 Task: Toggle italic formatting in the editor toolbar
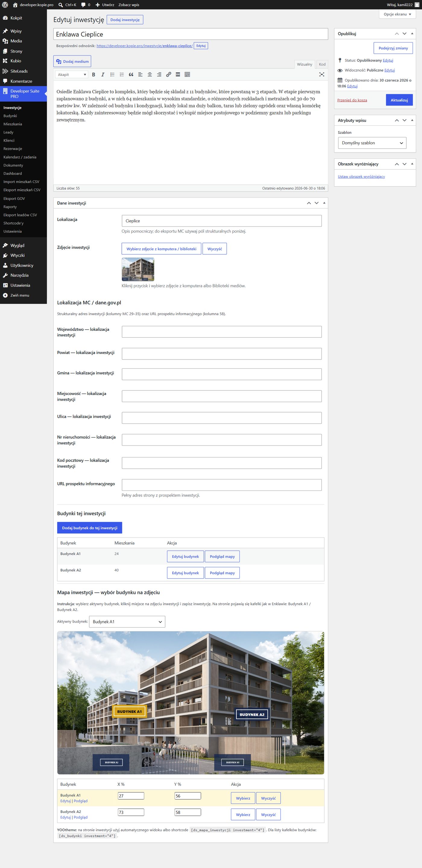pos(103,74)
